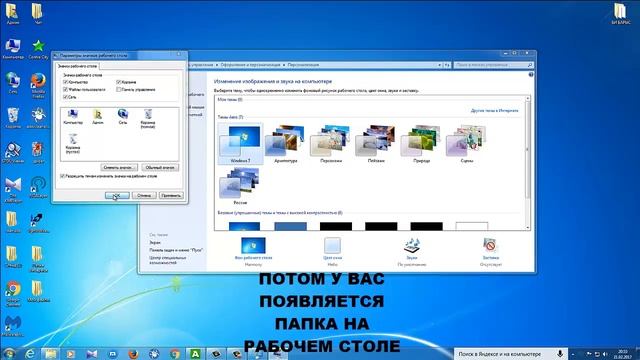Click Применить button in icon settings dialog
This screenshot has height=360, width=640.
pos(171,196)
